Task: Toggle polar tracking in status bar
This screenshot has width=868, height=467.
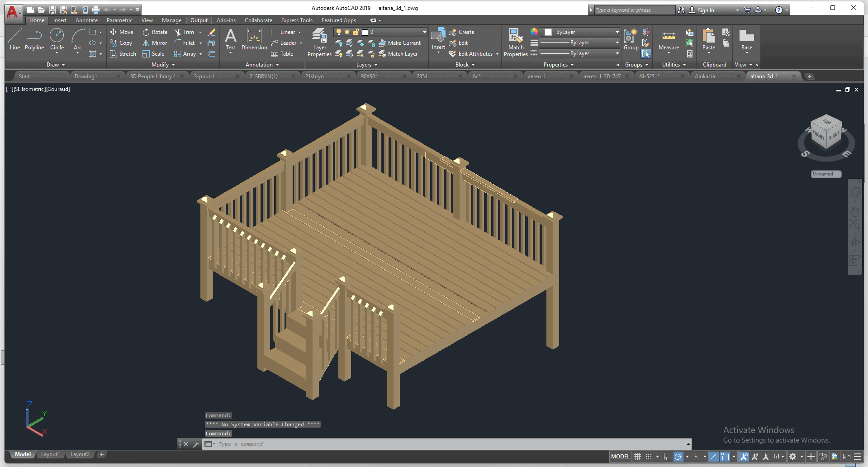Action: coord(678,457)
